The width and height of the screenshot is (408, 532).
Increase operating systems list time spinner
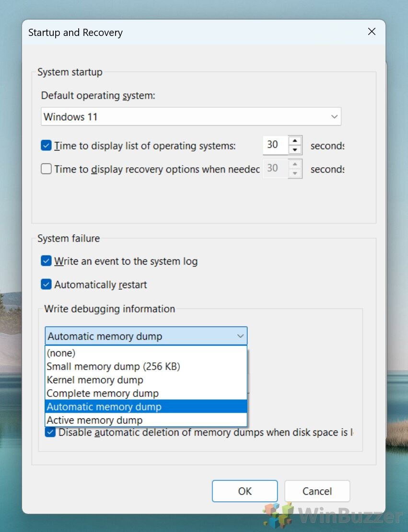(295, 140)
